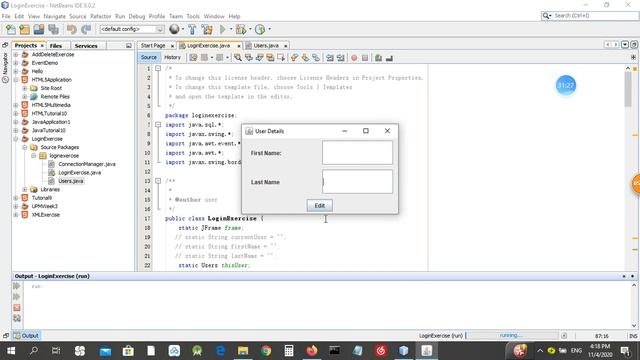The width and height of the screenshot is (640, 360).
Task: Click the Search (Ctrl+I) box
Action: click(x=589, y=16)
